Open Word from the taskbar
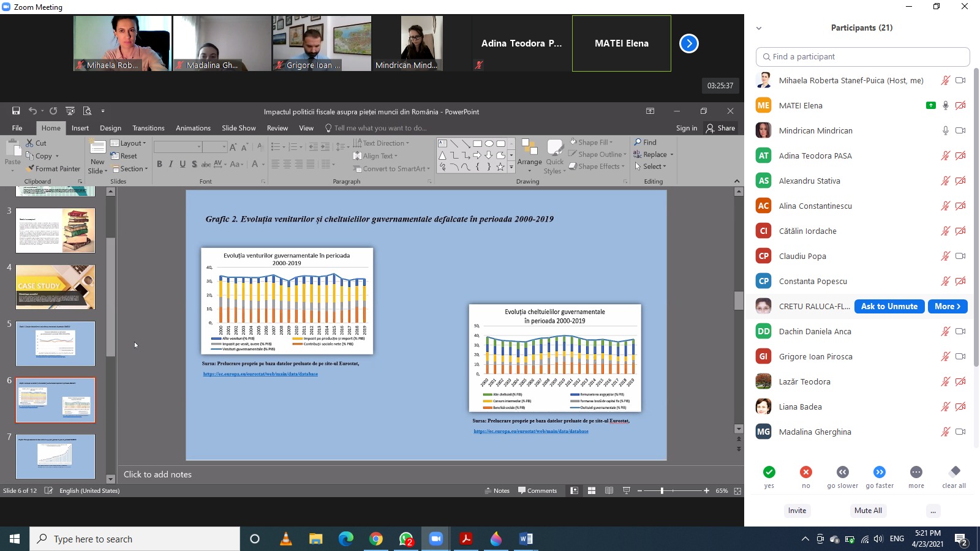 [526, 539]
